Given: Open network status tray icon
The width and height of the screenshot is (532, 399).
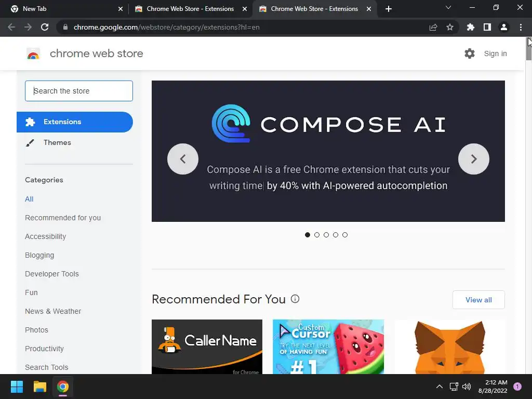Looking at the screenshot, I should 454,387.
